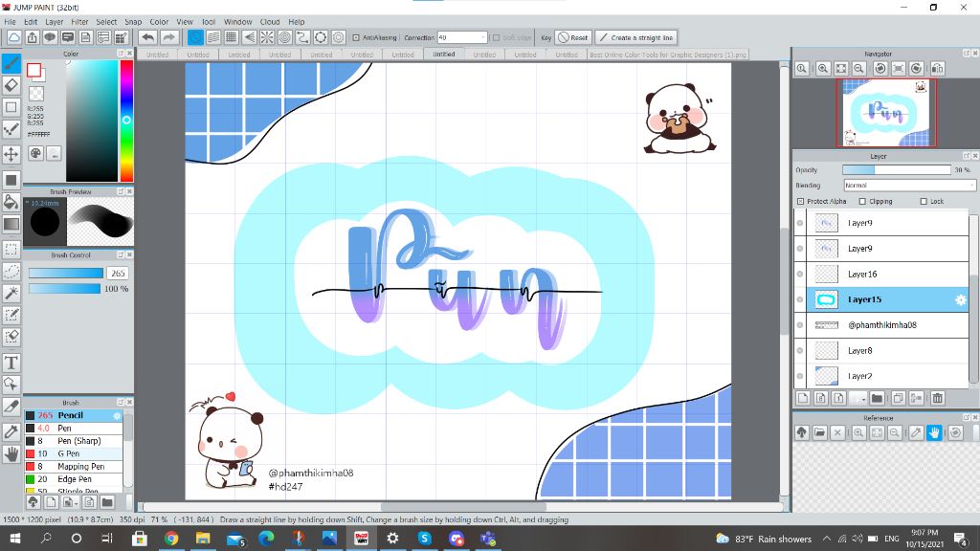The height and width of the screenshot is (551, 980).
Task: Select the Bucket fill tool
Action: (11, 201)
